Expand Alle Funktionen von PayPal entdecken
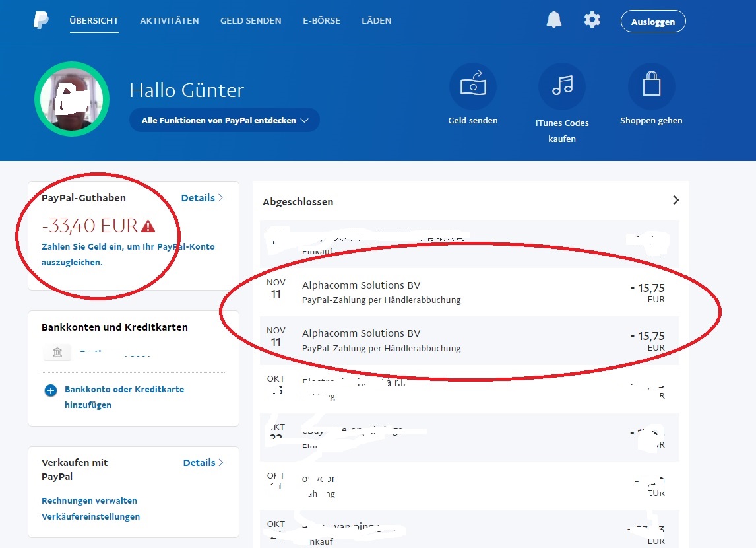The height and width of the screenshot is (548, 756). click(x=224, y=120)
